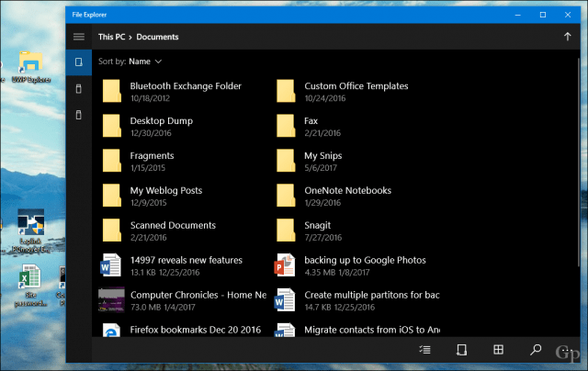Image resolution: width=588 pixels, height=371 pixels.
Task: Open Sort by Name dropdown
Action: pyautogui.click(x=130, y=62)
